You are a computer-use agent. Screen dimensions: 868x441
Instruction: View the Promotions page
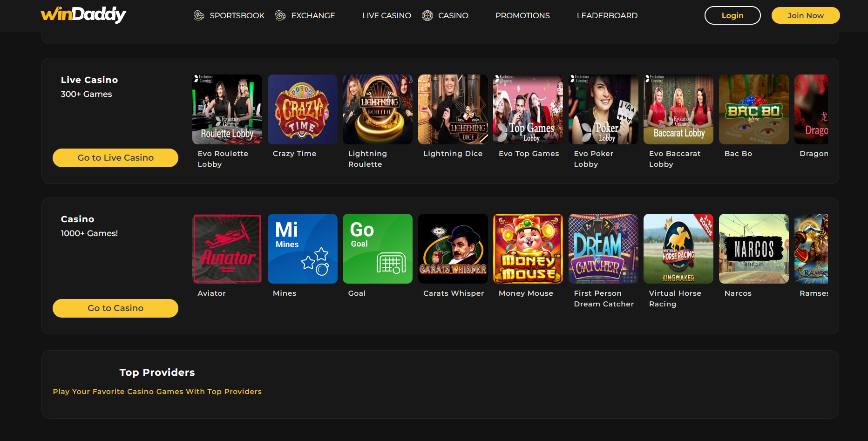522,15
